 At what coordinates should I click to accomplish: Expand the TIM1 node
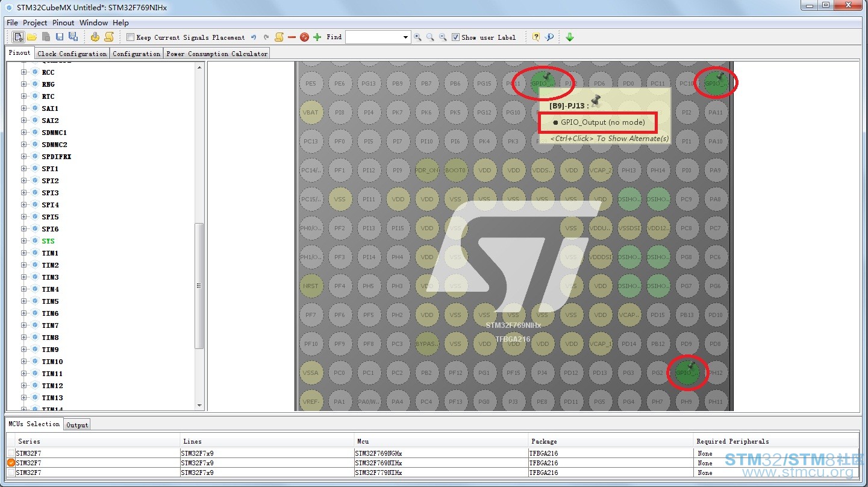(24, 253)
